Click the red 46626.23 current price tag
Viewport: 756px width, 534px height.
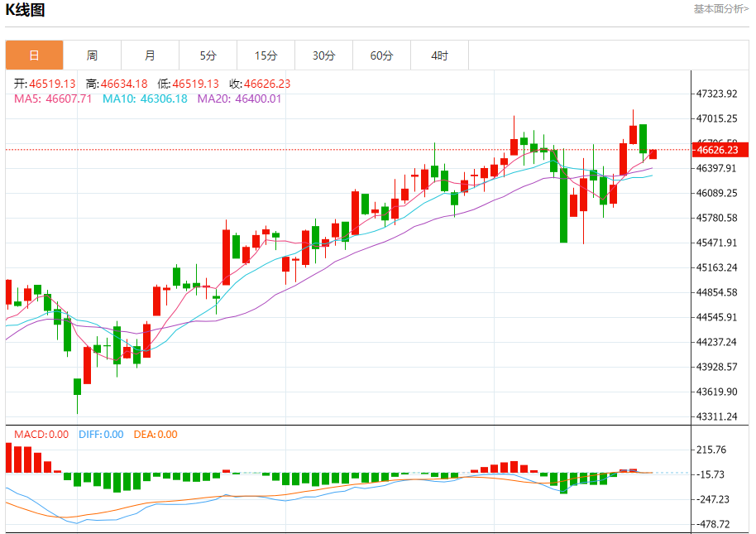click(x=720, y=150)
